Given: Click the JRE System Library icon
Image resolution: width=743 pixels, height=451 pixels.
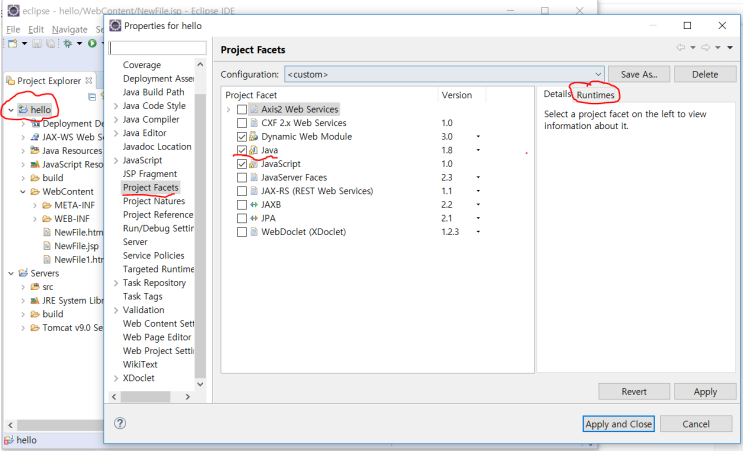Looking at the screenshot, I should click(x=35, y=301).
